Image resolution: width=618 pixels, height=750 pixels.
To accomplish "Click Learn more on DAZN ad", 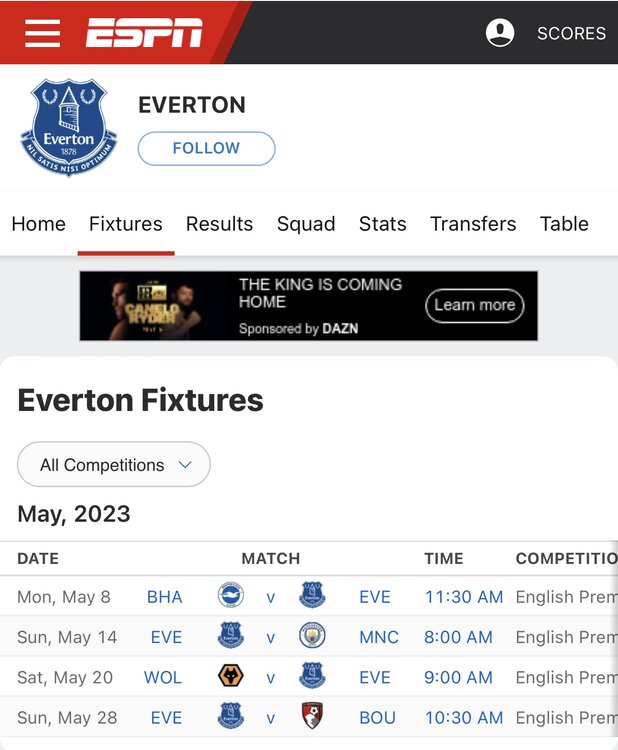I will pyautogui.click(x=474, y=305).
